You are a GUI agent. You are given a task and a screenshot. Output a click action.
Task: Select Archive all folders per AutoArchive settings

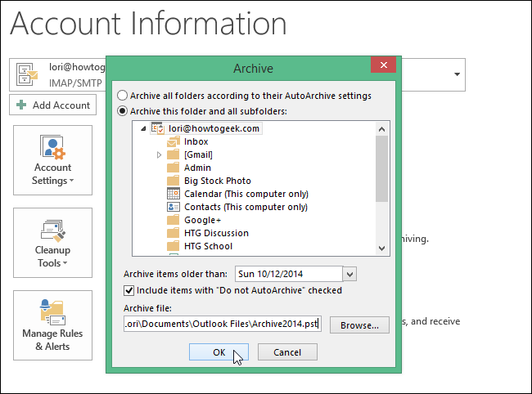tap(124, 96)
